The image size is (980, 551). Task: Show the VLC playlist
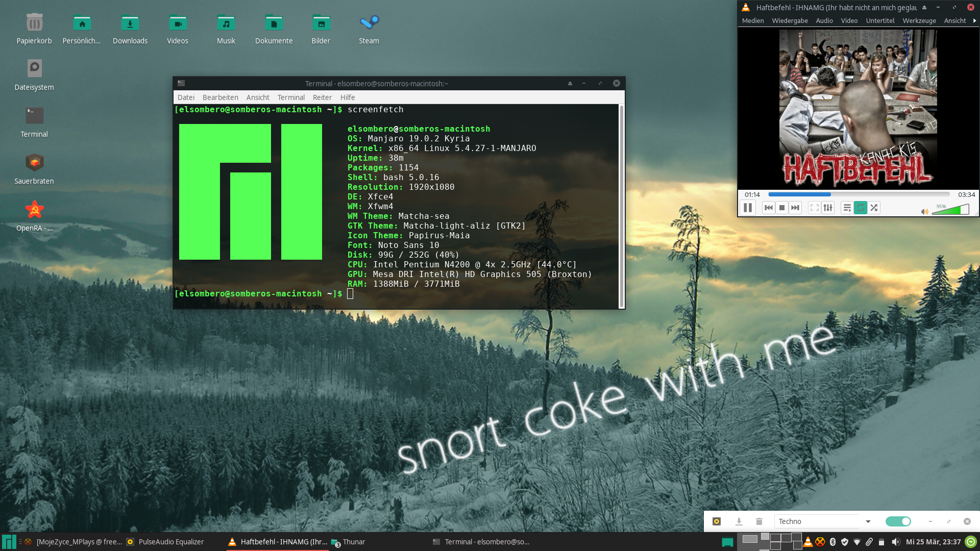847,208
